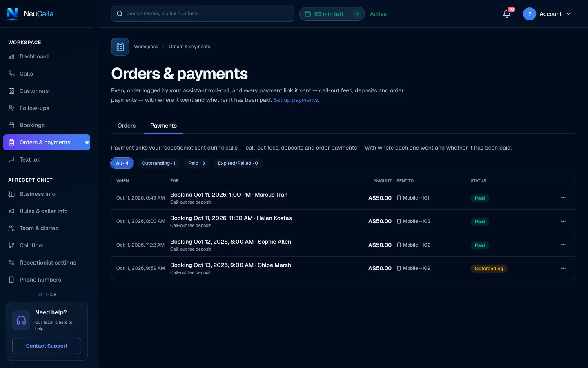Screen dimensions: 588x368
Task: Open the notifications bell
Action: coord(507,14)
